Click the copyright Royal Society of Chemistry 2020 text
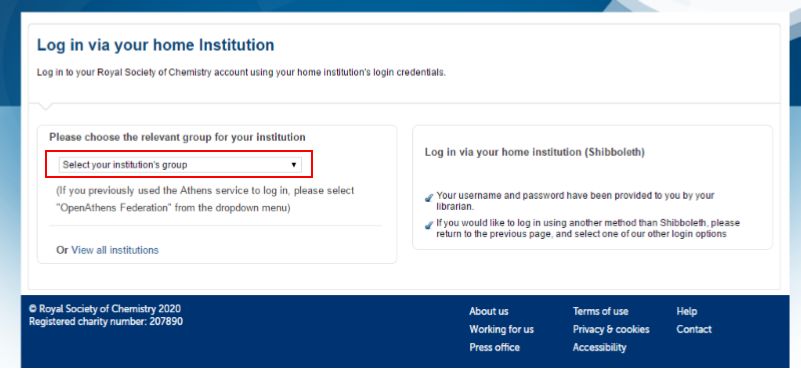 [105, 309]
